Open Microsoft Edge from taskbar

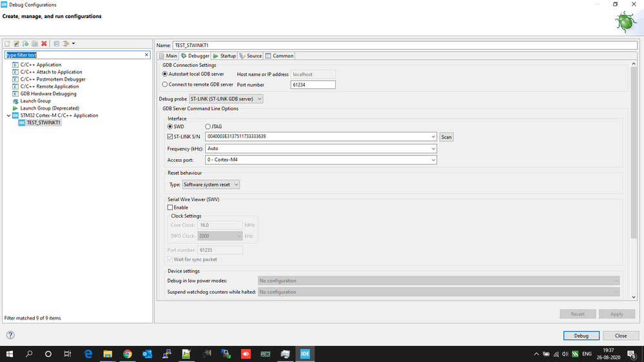point(88,354)
